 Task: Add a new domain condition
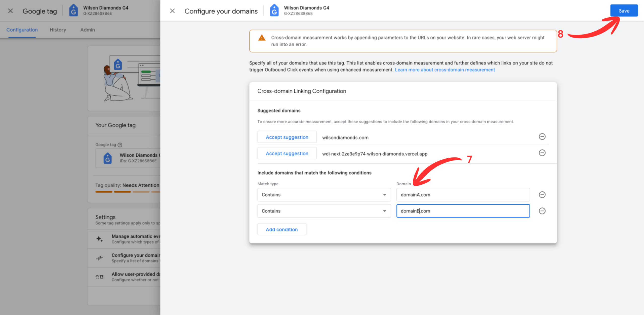[x=282, y=229]
